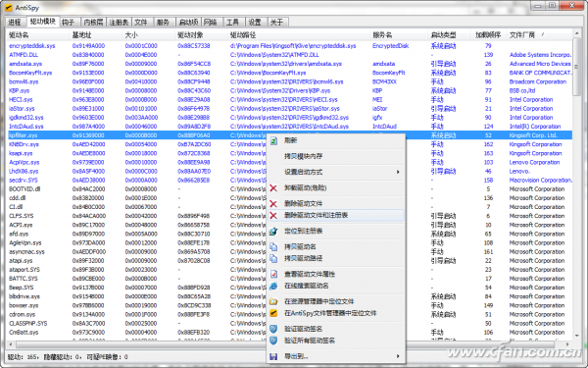Select the bcmwl6.sys driver row

289,81
